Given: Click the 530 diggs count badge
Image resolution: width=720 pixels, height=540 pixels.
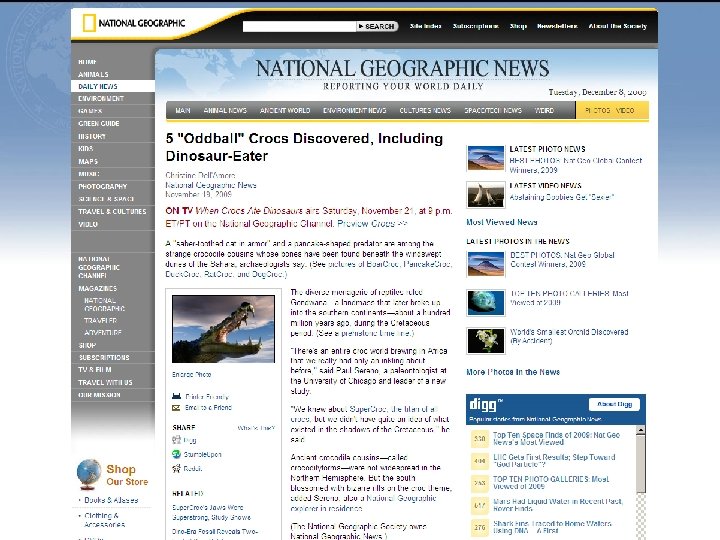Looking at the screenshot, I should (480, 439).
